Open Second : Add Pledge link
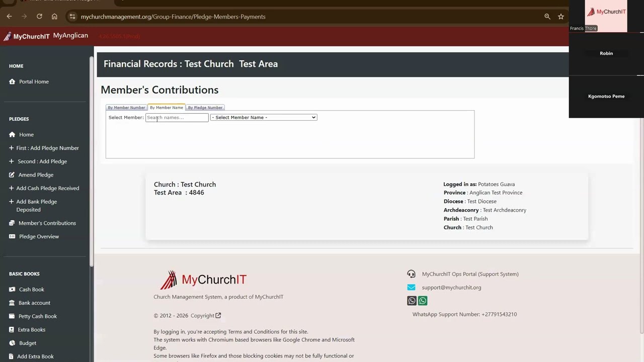 pyautogui.click(x=42, y=161)
